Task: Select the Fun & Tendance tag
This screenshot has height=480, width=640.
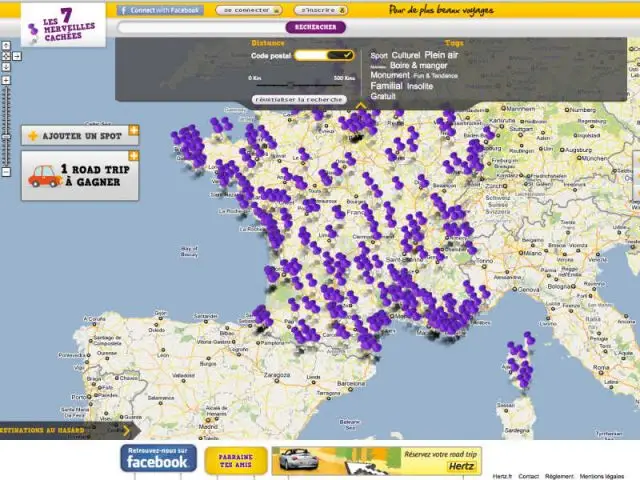Action: (435, 76)
